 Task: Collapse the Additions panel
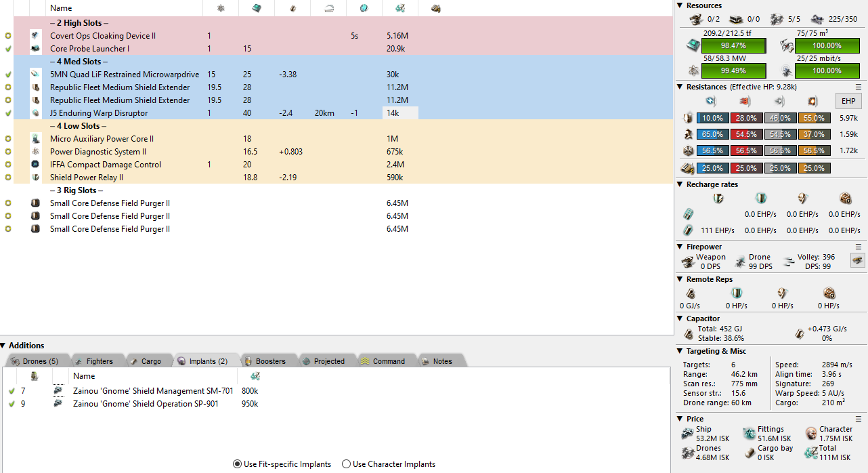[4, 346]
